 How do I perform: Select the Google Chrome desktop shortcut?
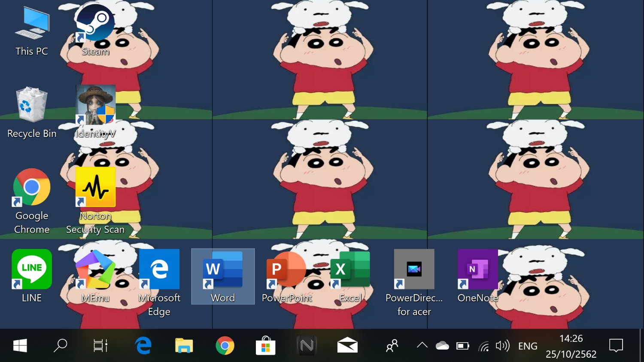point(32,201)
